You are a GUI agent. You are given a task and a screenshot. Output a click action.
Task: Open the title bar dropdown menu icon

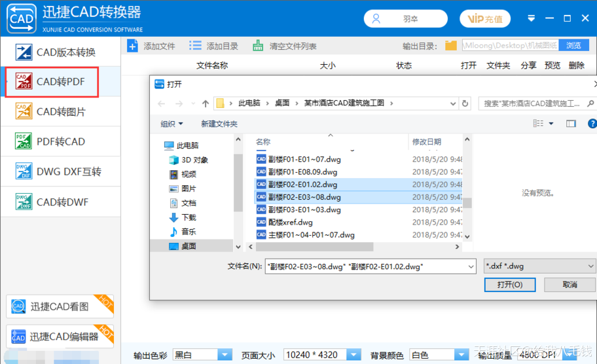tap(531, 18)
